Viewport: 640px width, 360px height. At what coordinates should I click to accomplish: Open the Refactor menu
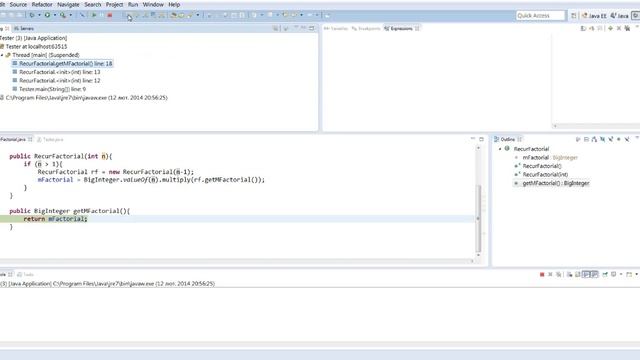pos(42,4)
